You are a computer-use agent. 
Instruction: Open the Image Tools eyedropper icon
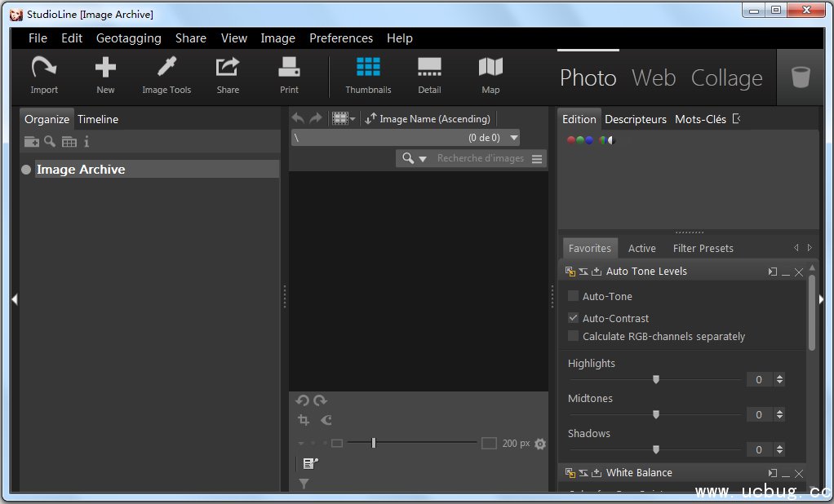click(166, 74)
